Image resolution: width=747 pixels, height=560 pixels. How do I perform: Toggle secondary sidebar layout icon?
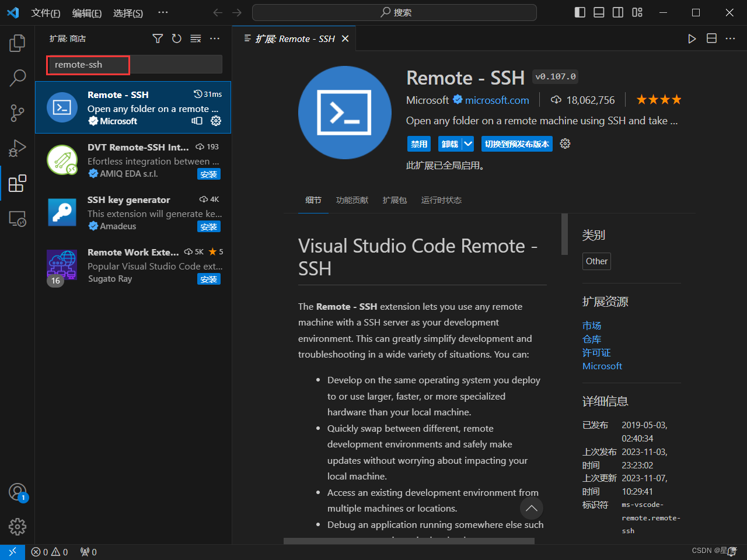[x=618, y=12]
